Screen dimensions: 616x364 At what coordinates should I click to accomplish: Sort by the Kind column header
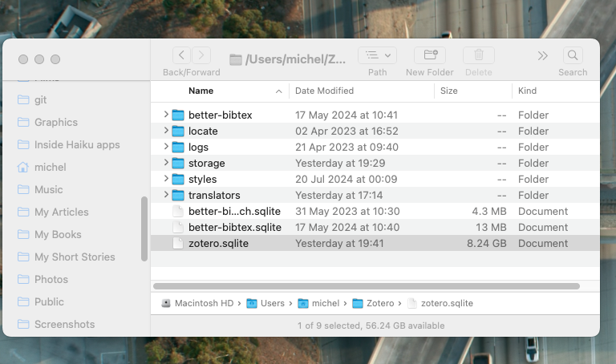(527, 91)
